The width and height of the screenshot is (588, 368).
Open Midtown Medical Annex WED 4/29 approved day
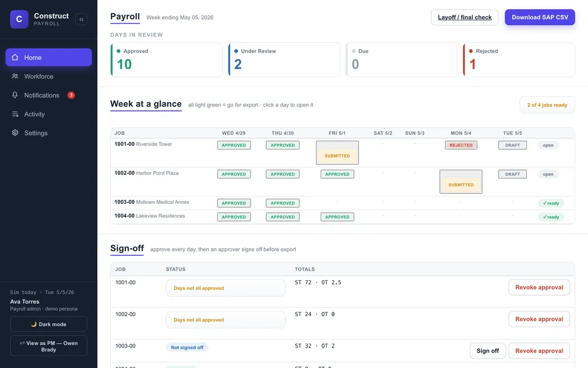pos(234,203)
